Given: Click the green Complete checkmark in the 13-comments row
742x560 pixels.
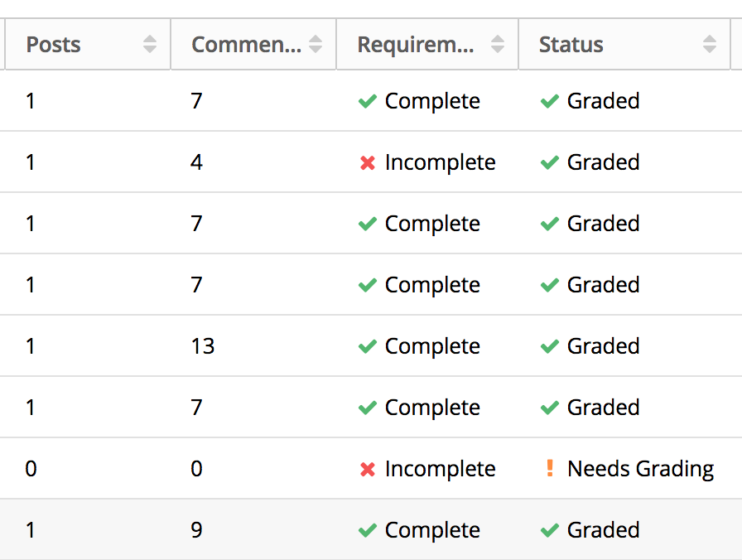Looking at the screenshot, I should pos(368,346).
